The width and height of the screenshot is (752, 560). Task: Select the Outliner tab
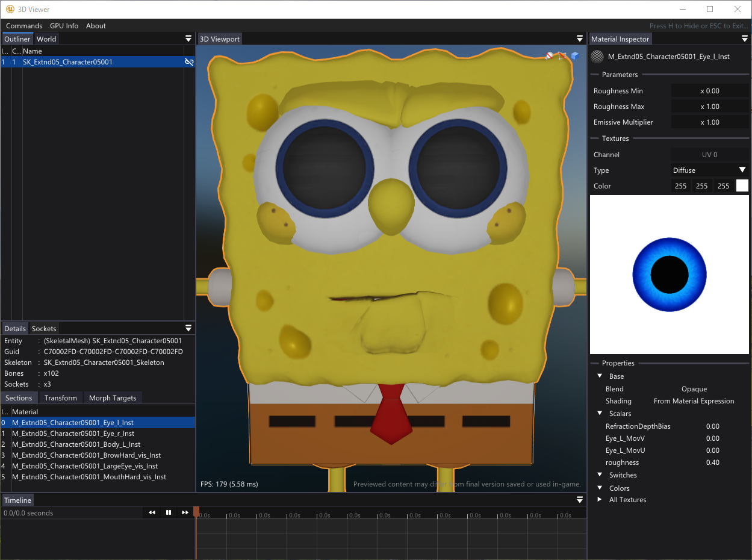click(17, 39)
